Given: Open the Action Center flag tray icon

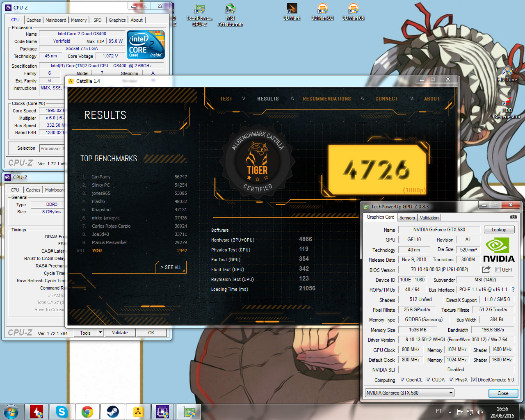Looking at the screenshot, I should [460, 412].
